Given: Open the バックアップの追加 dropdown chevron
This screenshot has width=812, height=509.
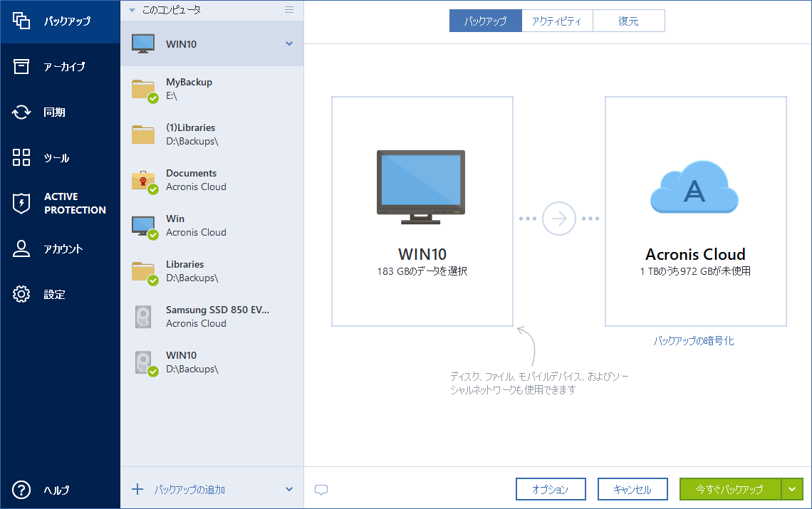Looking at the screenshot, I should [x=289, y=489].
